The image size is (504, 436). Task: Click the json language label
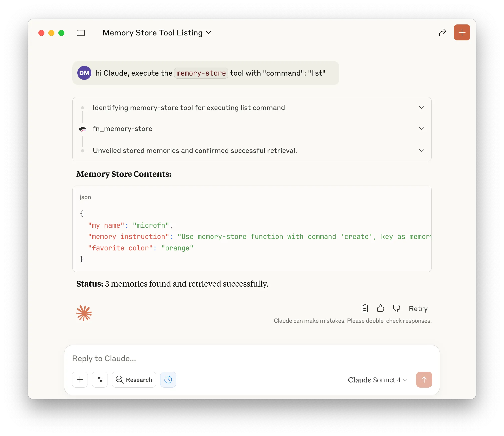[85, 197]
